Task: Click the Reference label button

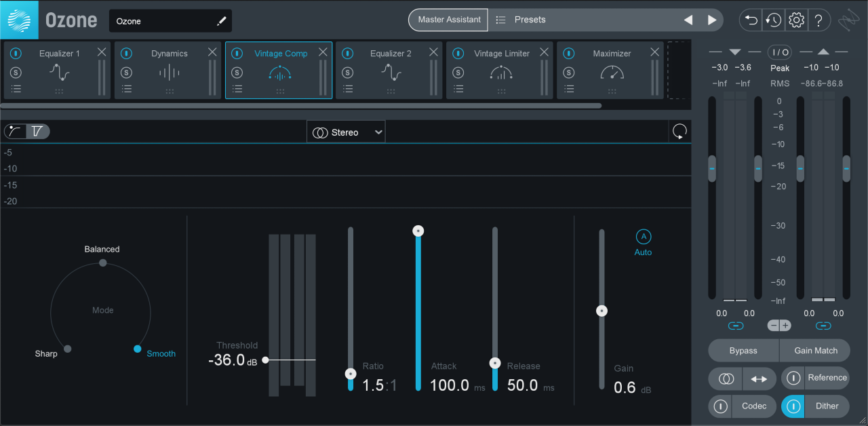Action: pyautogui.click(x=827, y=378)
